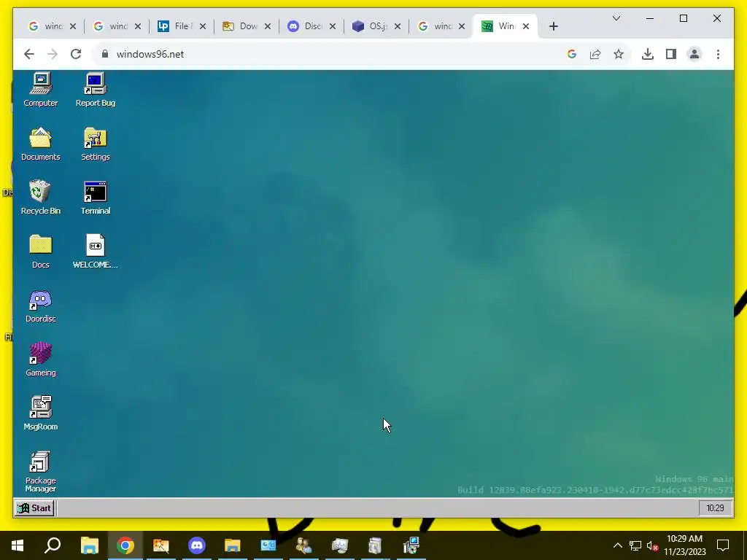
Task: Click the Windows 96 taskbar clock
Action: pos(715,508)
